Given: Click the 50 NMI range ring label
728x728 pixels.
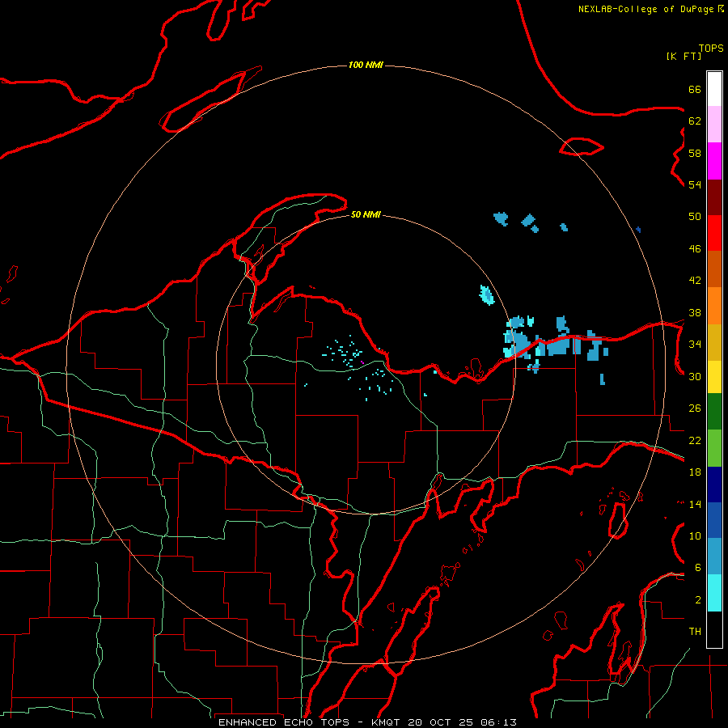Looking at the screenshot, I should click(366, 214).
